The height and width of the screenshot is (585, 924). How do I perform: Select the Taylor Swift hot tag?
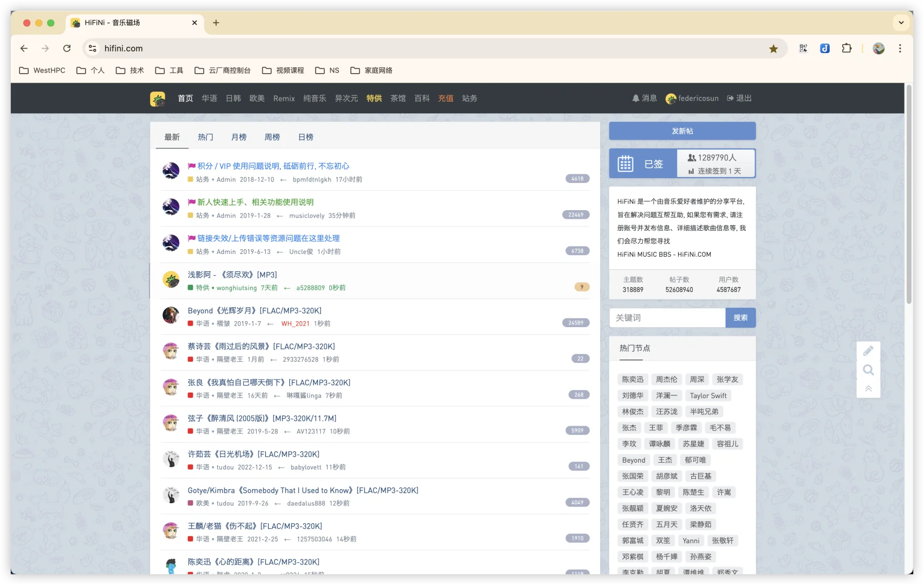coord(708,395)
